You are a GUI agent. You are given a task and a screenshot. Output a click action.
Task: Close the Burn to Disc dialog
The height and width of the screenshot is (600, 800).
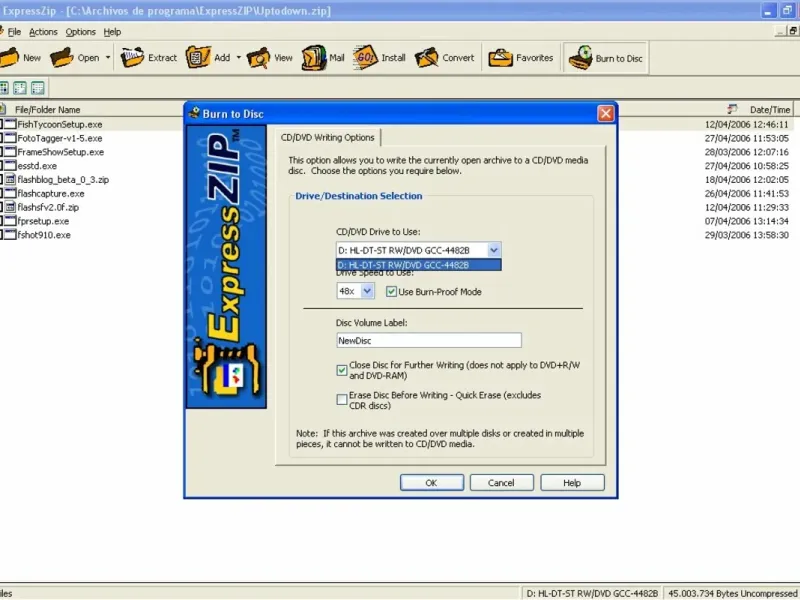(x=606, y=113)
